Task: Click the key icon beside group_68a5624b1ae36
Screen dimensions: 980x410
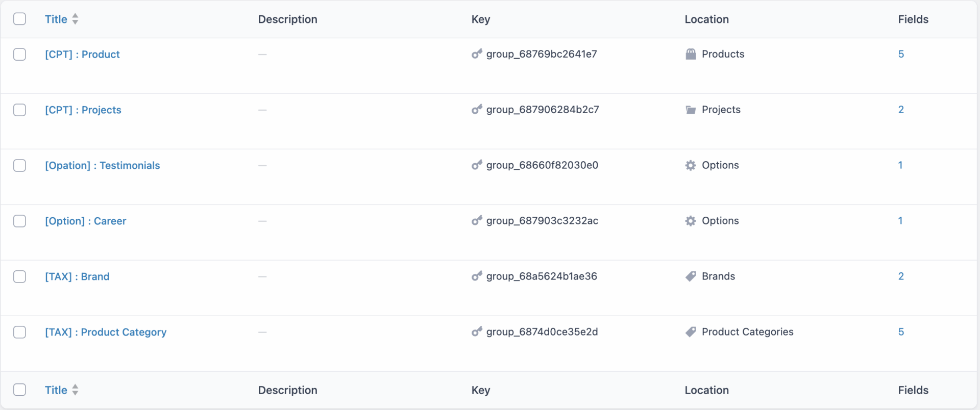Action: [477, 276]
